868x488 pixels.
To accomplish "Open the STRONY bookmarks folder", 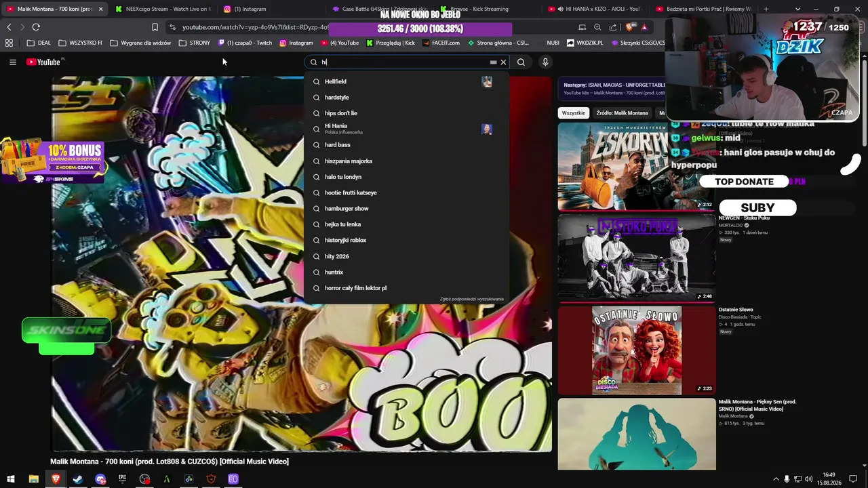I will (x=195, y=43).
